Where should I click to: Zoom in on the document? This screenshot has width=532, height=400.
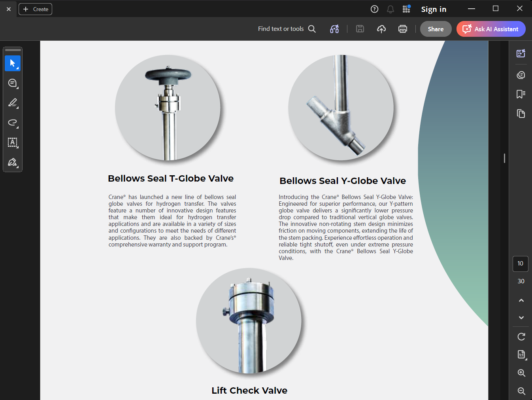pyautogui.click(x=521, y=373)
